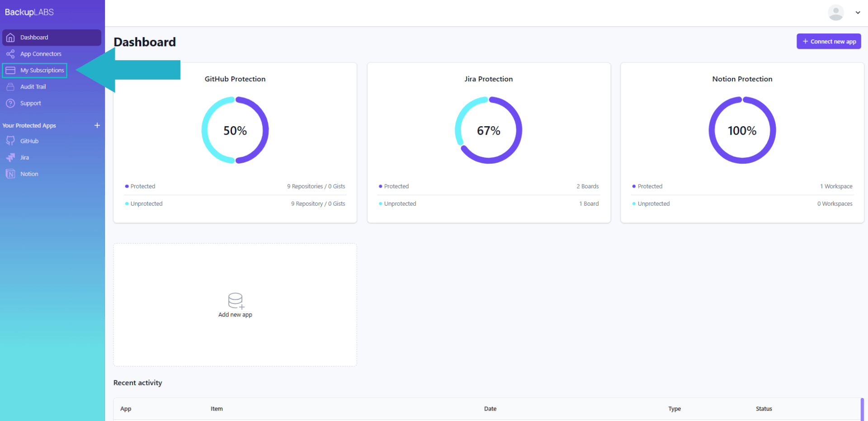868x421 pixels.
Task: Click the Date column header
Action: pyautogui.click(x=490, y=409)
